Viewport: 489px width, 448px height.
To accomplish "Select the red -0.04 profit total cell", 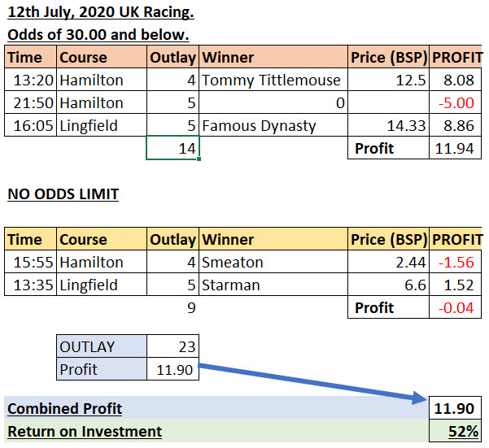I will click(456, 308).
